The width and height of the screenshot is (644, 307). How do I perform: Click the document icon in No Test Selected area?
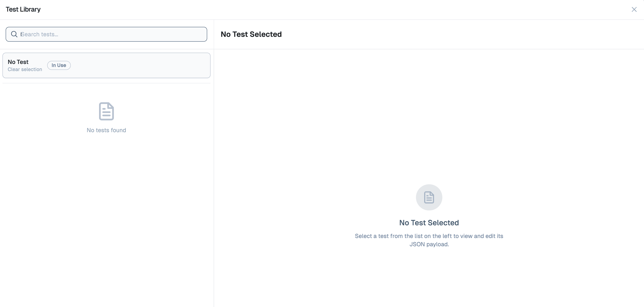click(x=429, y=197)
